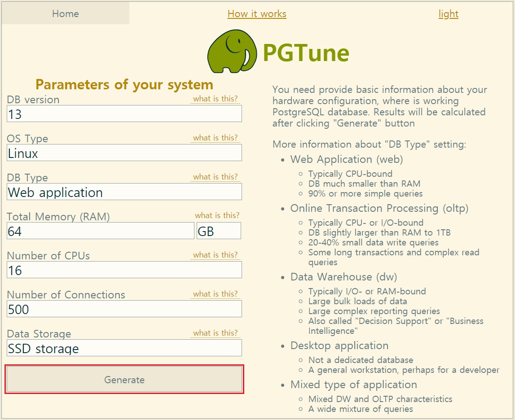
Task: Click 'Web Application (web)' list item
Action: (347, 159)
